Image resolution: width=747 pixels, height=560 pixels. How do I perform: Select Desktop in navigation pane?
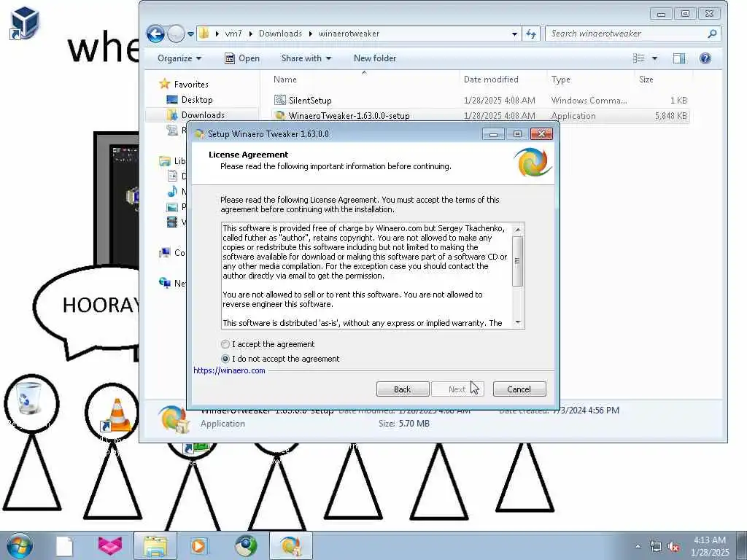(x=197, y=99)
